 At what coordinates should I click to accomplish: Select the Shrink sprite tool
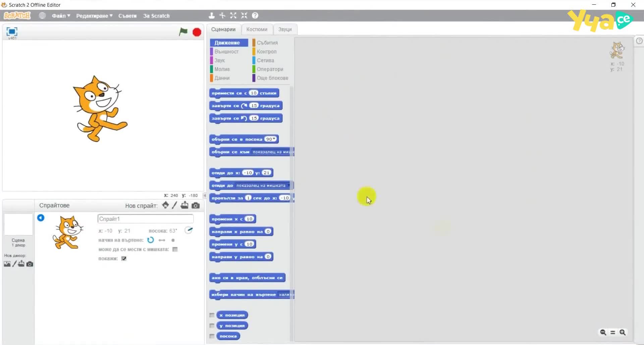[x=244, y=15]
